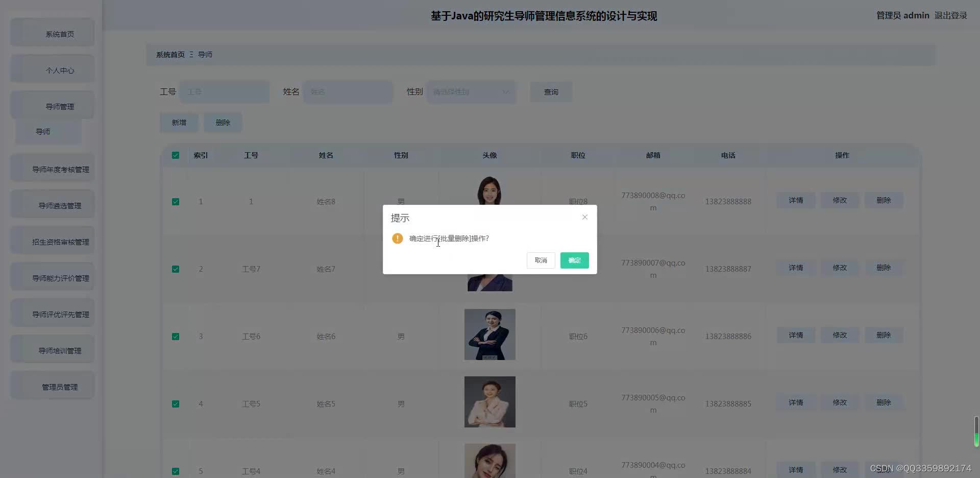Open 详情 for row 姓名6
The height and width of the screenshot is (478, 980).
click(x=796, y=335)
